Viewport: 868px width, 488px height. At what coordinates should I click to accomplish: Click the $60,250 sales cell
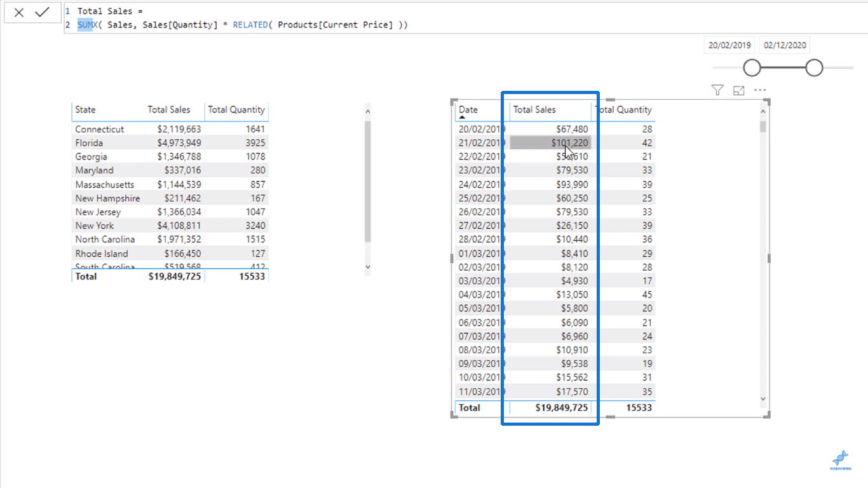pyautogui.click(x=572, y=198)
